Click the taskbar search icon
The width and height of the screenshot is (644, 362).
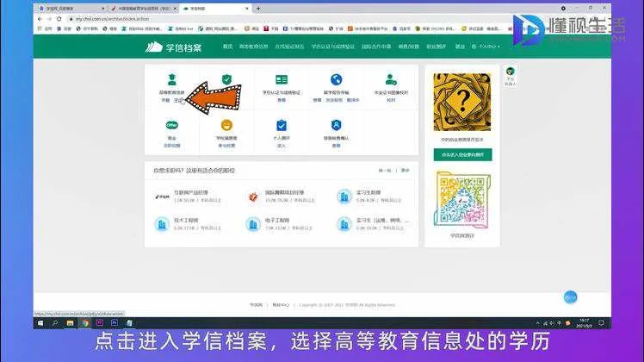coord(55,323)
